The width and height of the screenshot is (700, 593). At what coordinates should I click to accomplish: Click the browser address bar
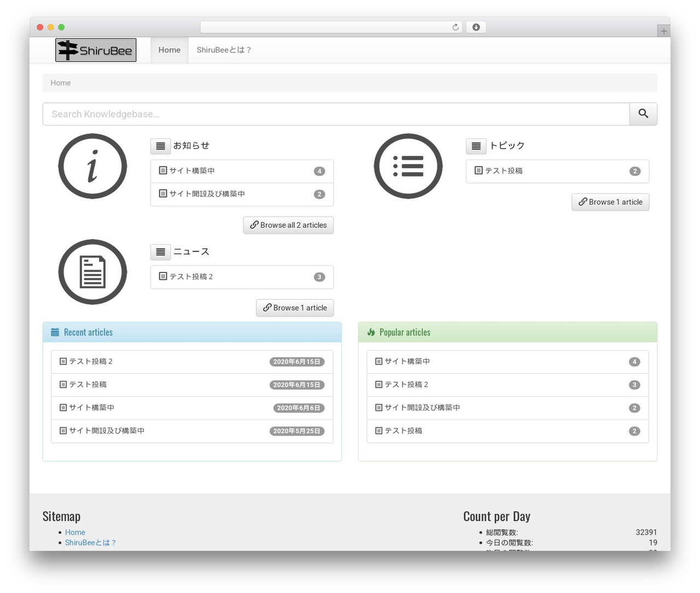pos(331,27)
